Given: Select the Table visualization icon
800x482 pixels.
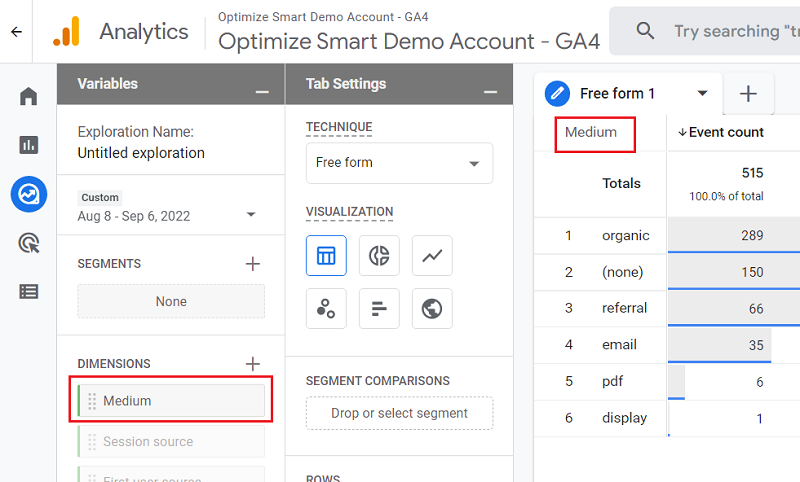Looking at the screenshot, I should click(326, 255).
